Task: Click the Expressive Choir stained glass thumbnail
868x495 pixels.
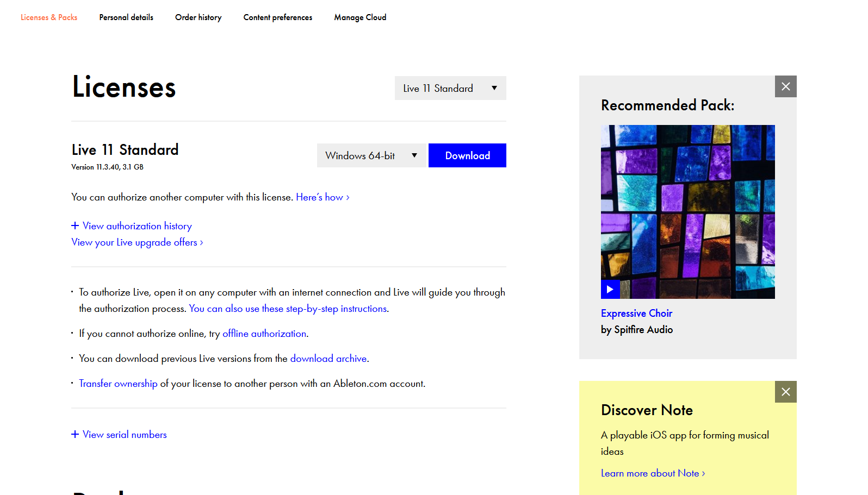Action: click(x=688, y=212)
